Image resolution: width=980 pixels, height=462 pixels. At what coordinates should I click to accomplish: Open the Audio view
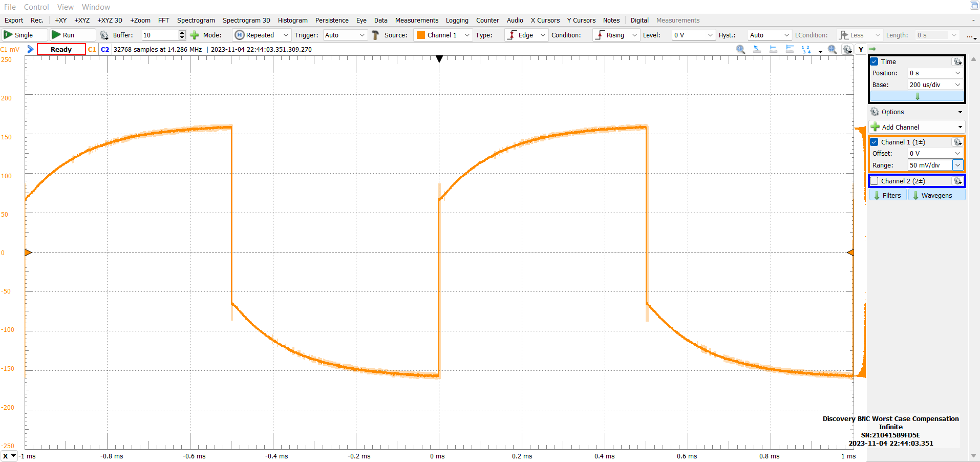[x=515, y=20]
